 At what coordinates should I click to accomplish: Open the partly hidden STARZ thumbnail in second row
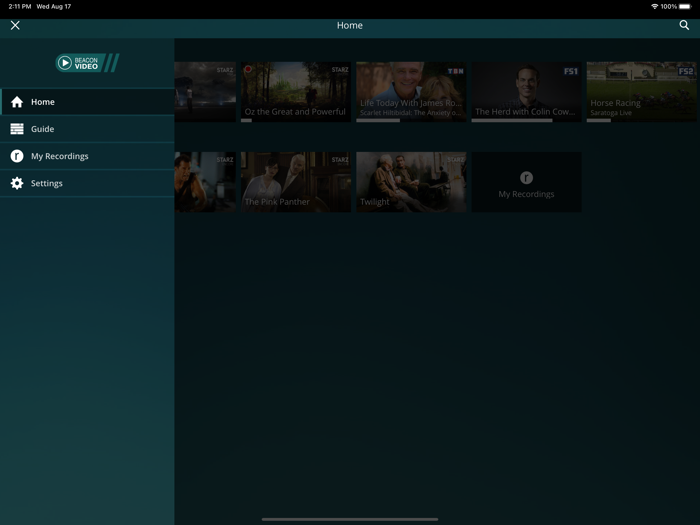coord(205,182)
